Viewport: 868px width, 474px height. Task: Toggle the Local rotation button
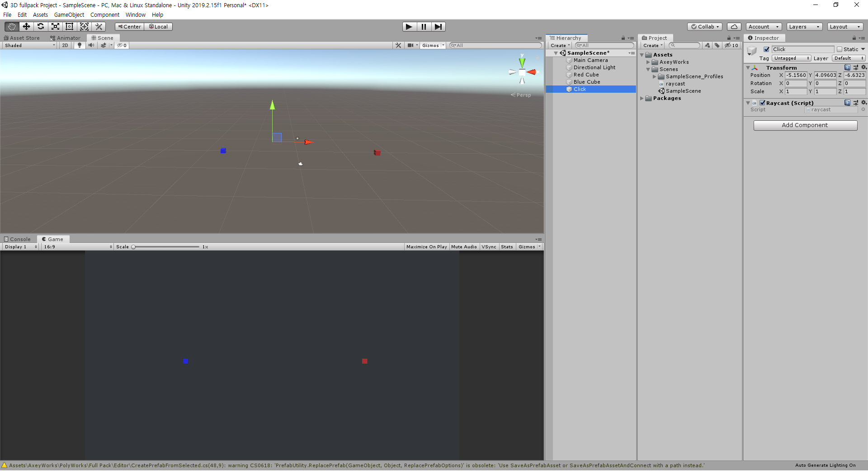[158, 27]
